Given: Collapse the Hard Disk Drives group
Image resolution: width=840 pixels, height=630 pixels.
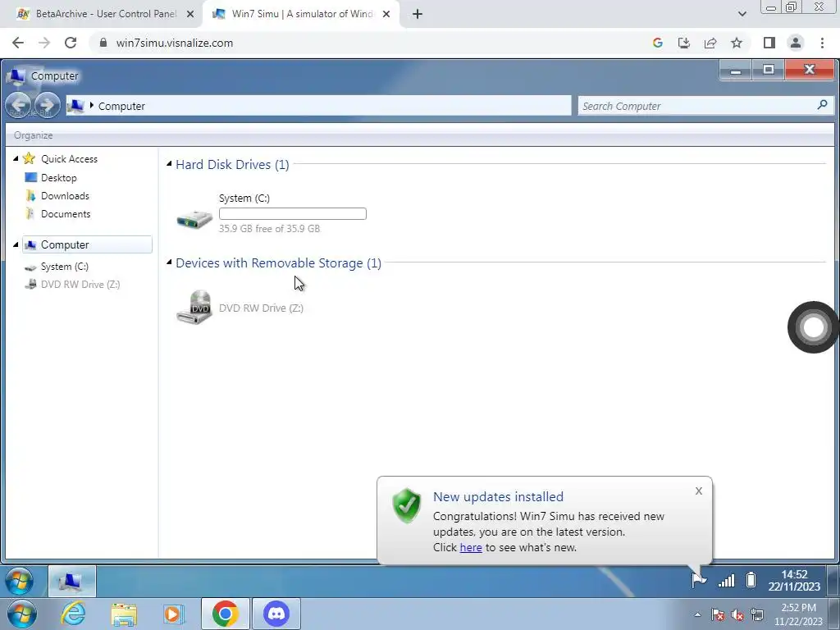Looking at the screenshot, I should pyautogui.click(x=169, y=163).
